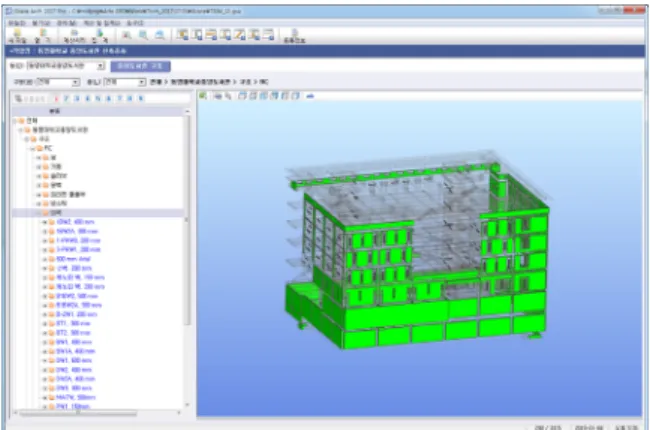The width and height of the screenshot is (650, 430).
Task: Click the green building model in the 3D viewer
Action: [417, 251]
